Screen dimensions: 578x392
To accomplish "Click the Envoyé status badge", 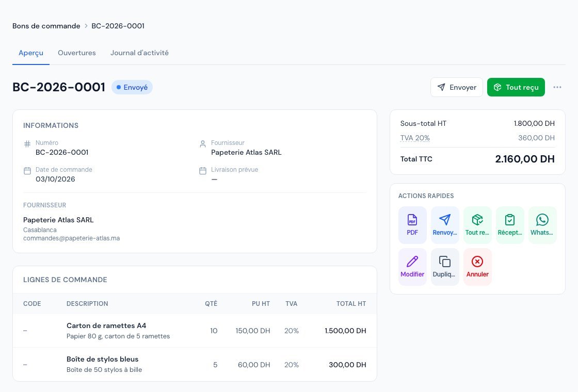I will (132, 87).
